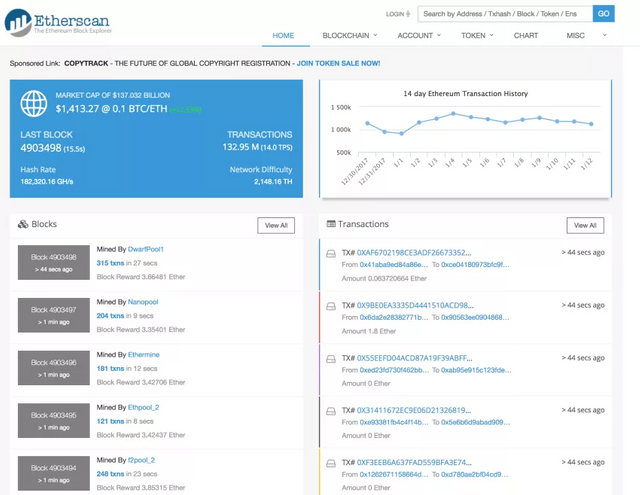
Task: Open the HOME tab
Action: tap(283, 36)
